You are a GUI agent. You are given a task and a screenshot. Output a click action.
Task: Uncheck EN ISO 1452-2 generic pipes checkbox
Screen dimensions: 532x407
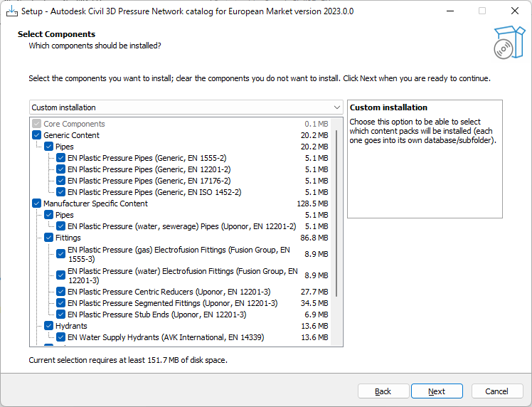tap(60, 192)
